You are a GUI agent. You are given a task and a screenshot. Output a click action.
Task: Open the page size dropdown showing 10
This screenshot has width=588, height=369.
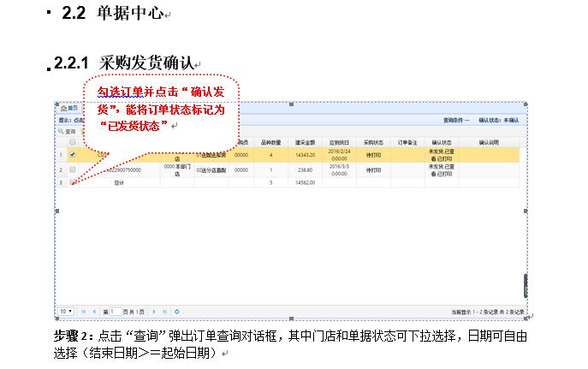click(x=65, y=311)
